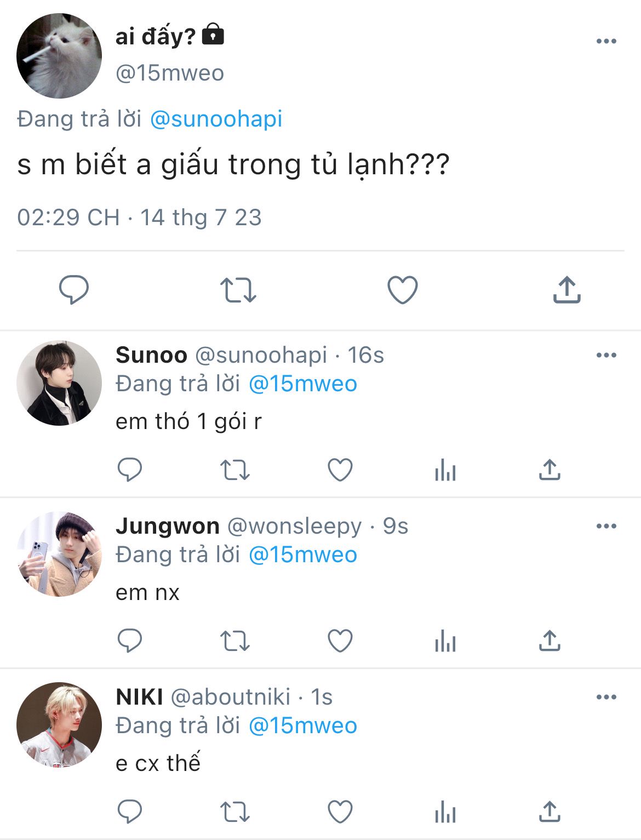The width and height of the screenshot is (641, 840).
Task: Open the cat profile picture of @15mweo
Action: [59, 56]
